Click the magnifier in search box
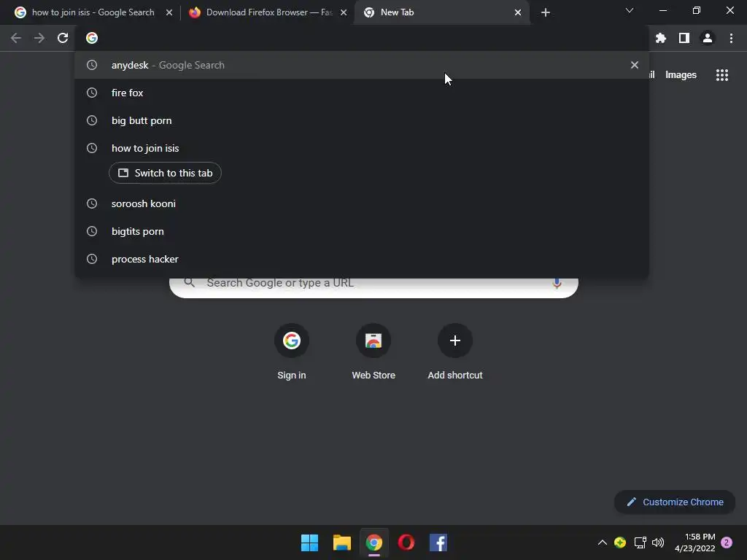The image size is (747, 560). click(190, 282)
